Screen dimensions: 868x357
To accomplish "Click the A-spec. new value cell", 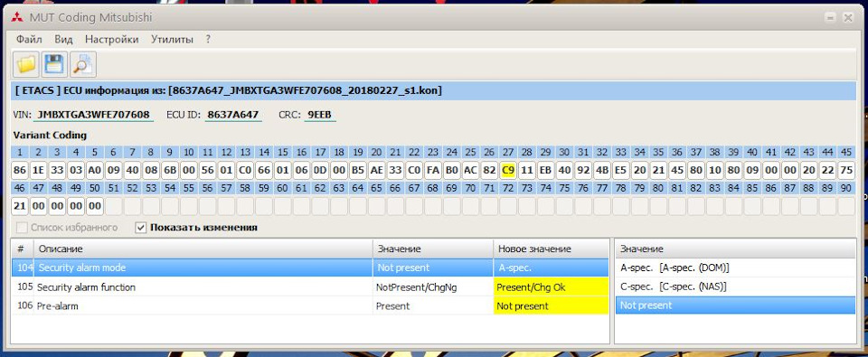I will click(551, 268).
